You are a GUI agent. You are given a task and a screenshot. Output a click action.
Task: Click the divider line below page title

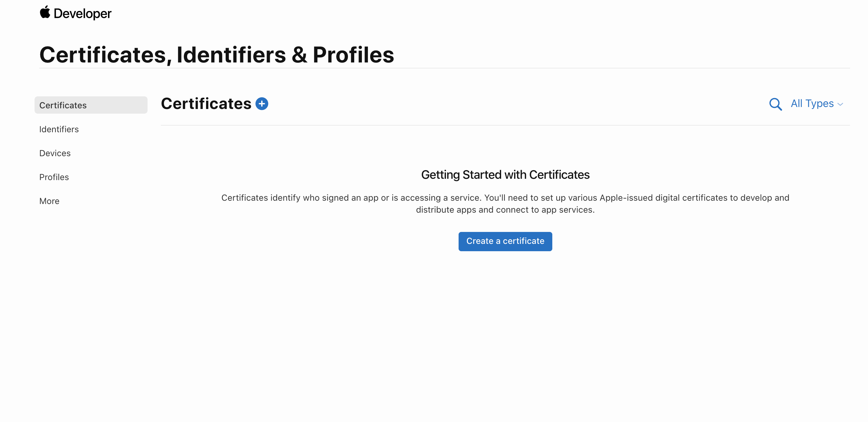pos(444,68)
